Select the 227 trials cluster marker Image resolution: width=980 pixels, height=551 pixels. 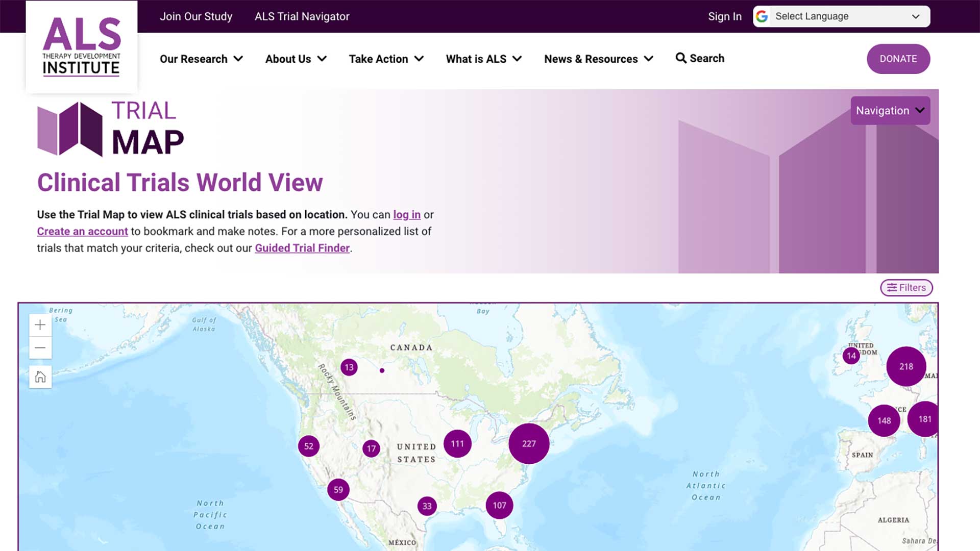(529, 443)
